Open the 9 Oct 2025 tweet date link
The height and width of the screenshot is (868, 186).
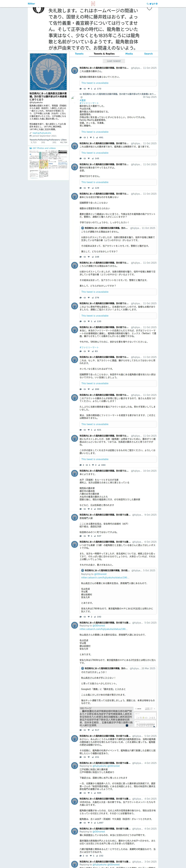coord(151,515)
